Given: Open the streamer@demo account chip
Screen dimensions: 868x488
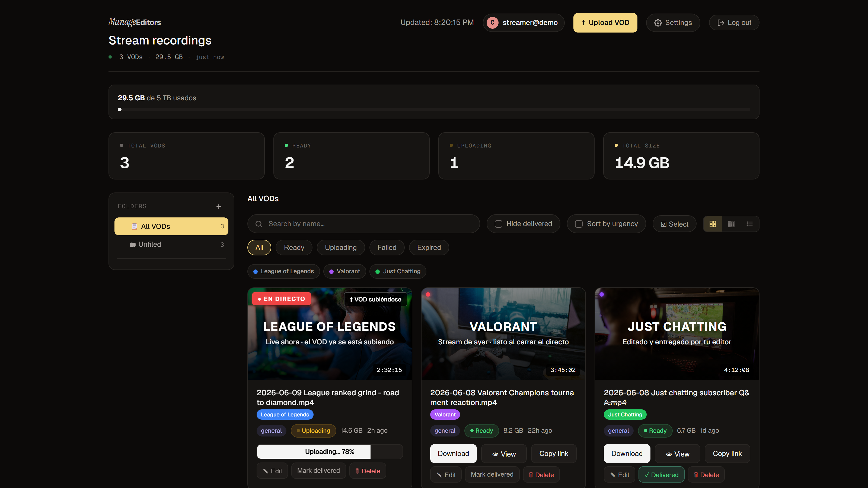Looking at the screenshot, I should point(523,23).
